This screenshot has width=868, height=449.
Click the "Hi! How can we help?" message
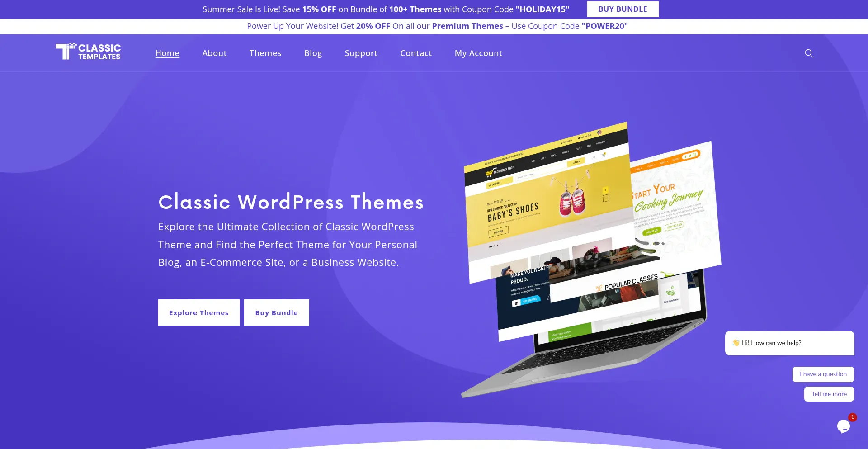[x=789, y=343]
